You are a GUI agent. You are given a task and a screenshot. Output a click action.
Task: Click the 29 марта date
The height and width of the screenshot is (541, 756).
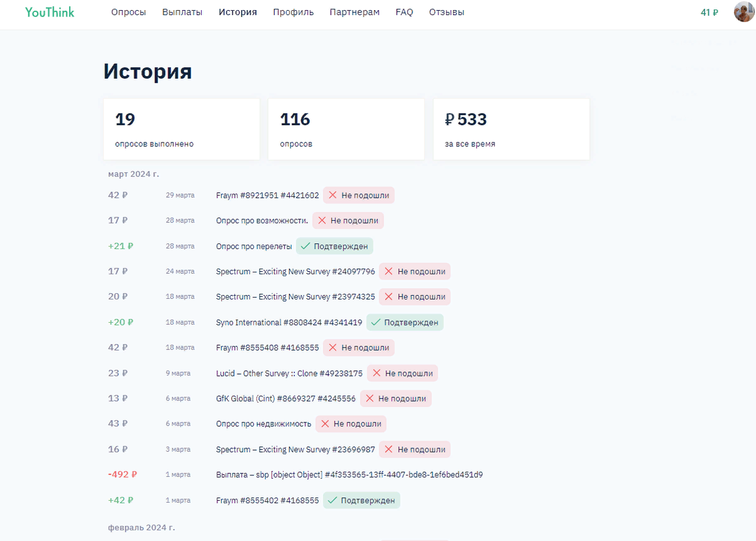point(180,195)
